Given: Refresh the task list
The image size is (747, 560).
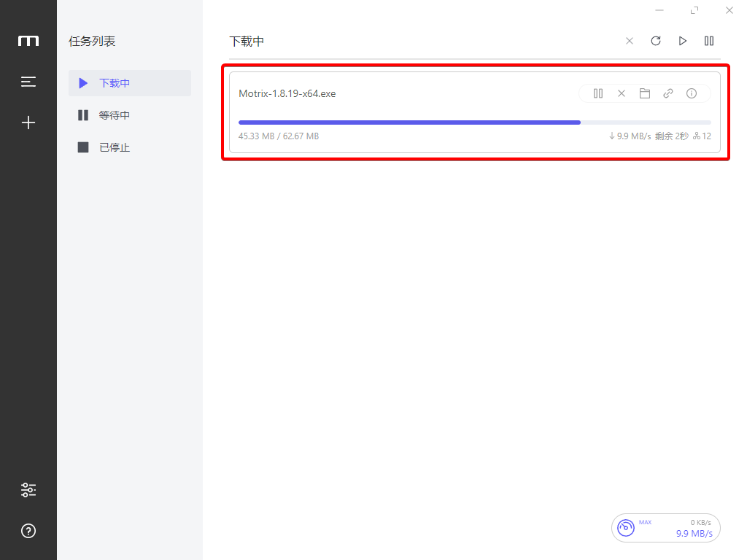Looking at the screenshot, I should 656,41.
